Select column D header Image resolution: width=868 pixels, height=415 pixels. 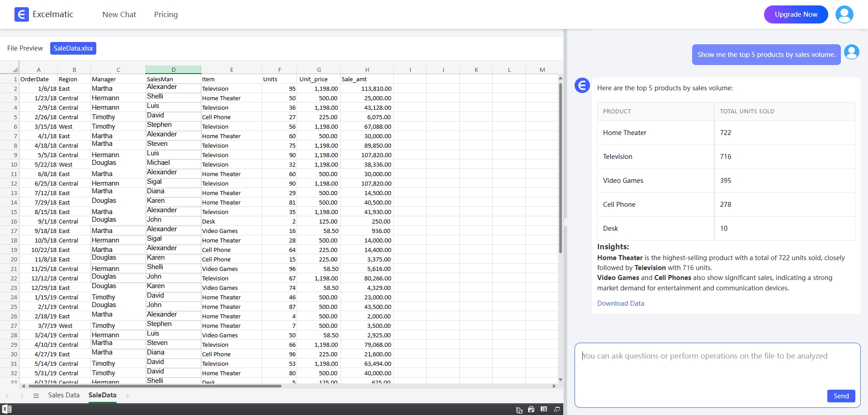pos(173,70)
